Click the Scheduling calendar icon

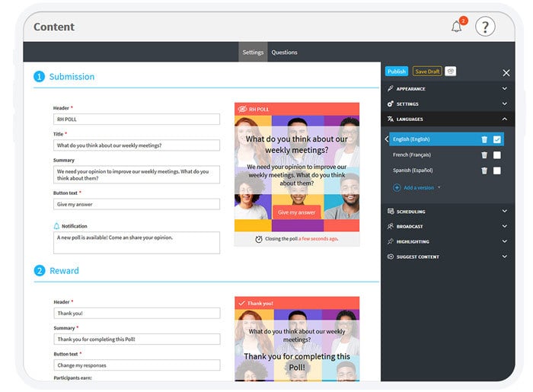(391, 212)
